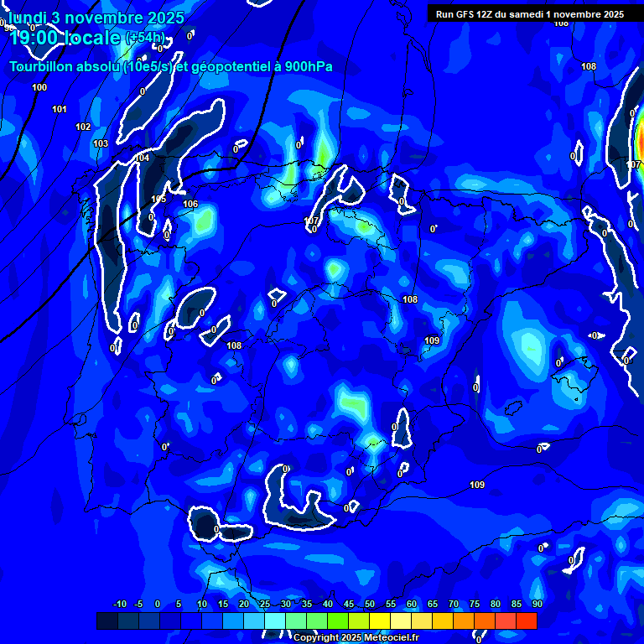Click the "(+54h)" forecast offset label
644x644 pixels.
click(x=146, y=38)
